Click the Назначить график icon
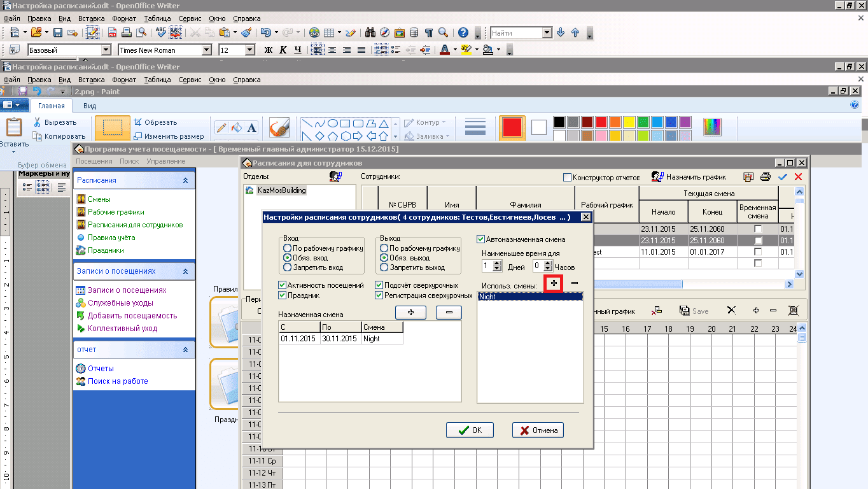The width and height of the screenshot is (868, 489). coord(657,177)
